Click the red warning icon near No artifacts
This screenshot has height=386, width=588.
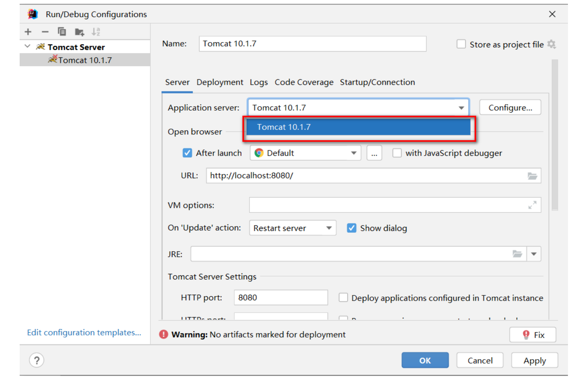click(x=163, y=335)
